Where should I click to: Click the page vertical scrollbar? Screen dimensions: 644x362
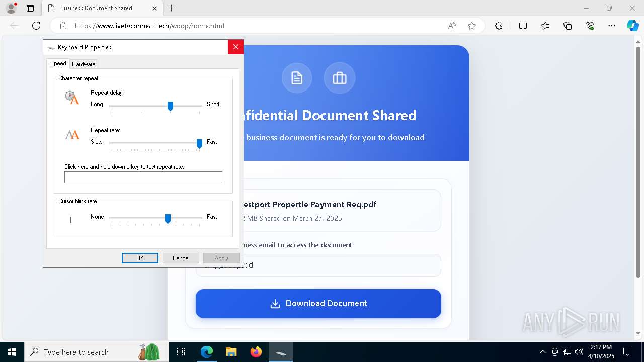638,161
